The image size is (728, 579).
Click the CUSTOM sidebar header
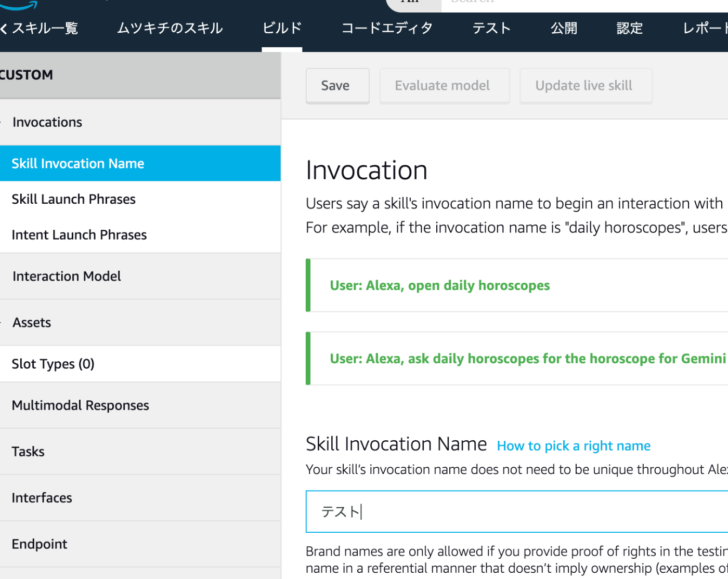tap(140, 75)
